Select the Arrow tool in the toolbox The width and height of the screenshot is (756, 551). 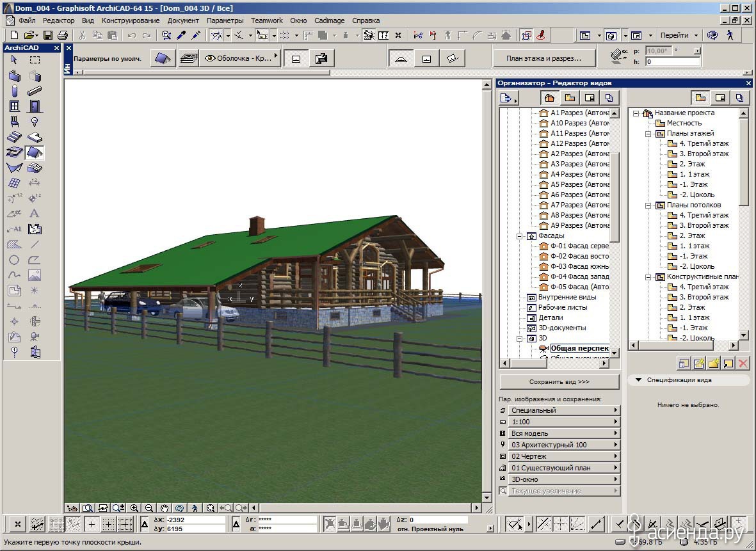pos(14,60)
